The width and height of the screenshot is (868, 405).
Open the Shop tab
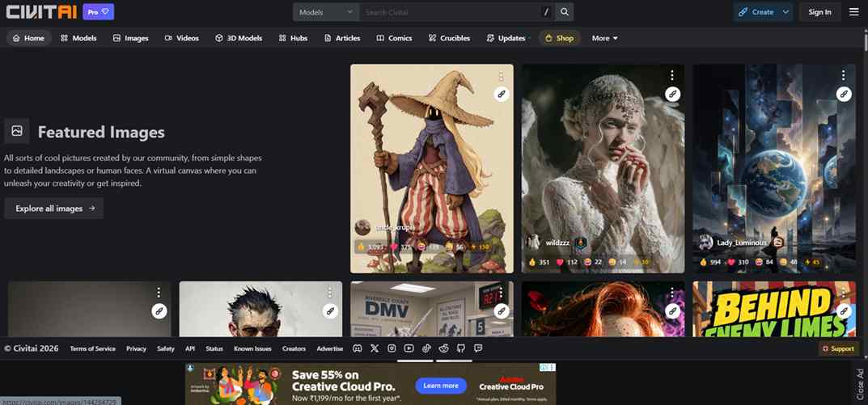pyautogui.click(x=560, y=38)
